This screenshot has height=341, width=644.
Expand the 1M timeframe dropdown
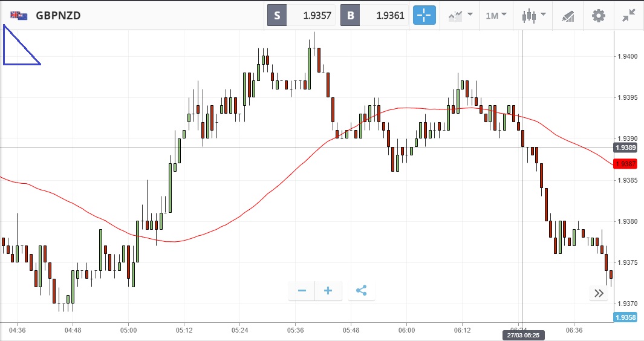[496, 15]
